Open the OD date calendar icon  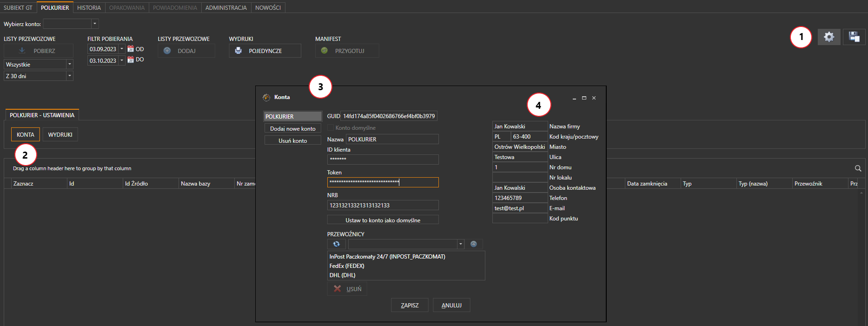pyautogui.click(x=131, y=49)
